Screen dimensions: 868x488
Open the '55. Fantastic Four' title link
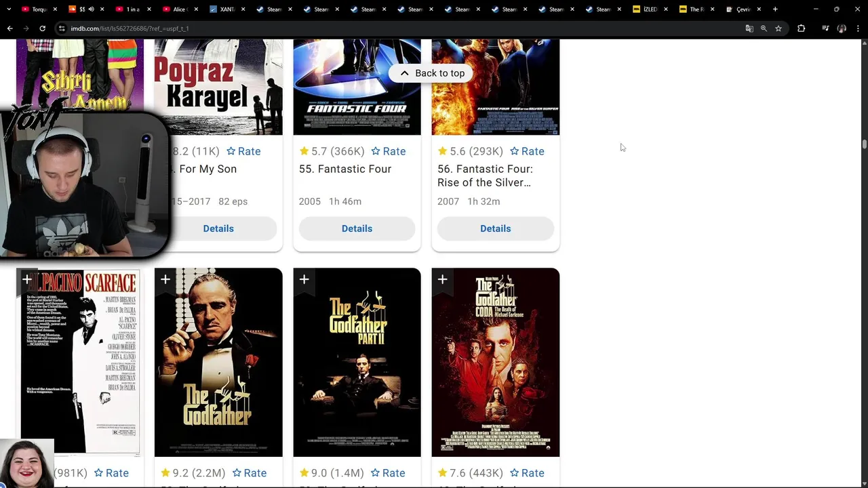point(345,169)
